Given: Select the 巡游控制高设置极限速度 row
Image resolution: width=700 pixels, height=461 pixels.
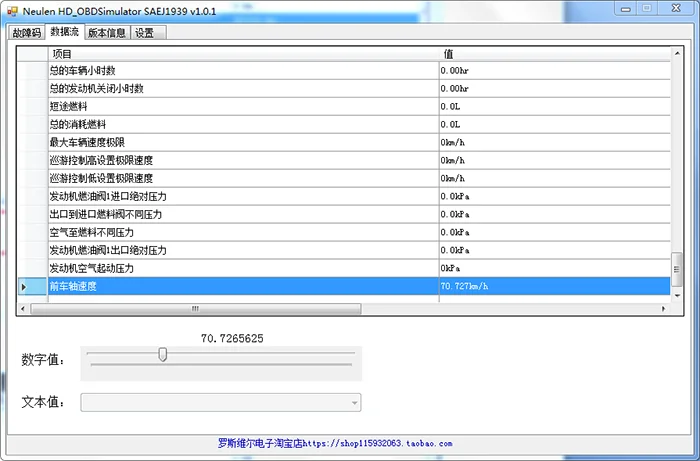Looking at the screenshot, I should coord(344,160).
